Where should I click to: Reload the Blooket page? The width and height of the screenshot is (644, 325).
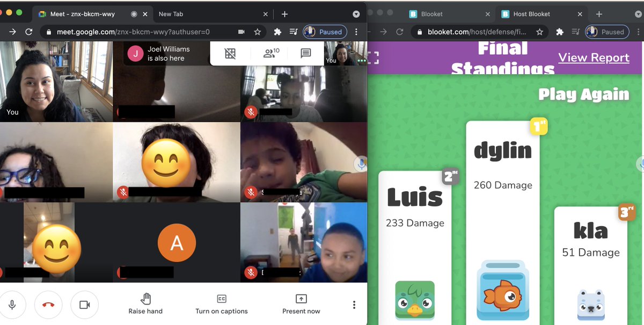coord(399,32)
